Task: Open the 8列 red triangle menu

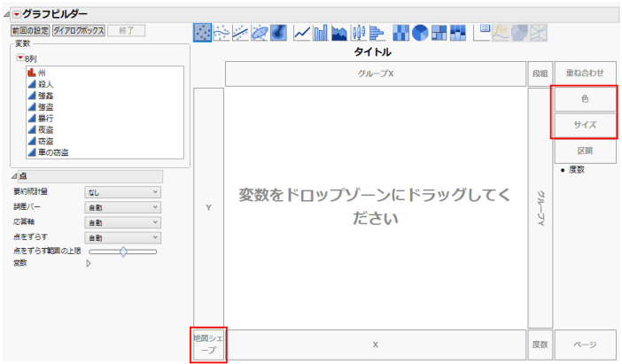Action: (x=19, y=58)
